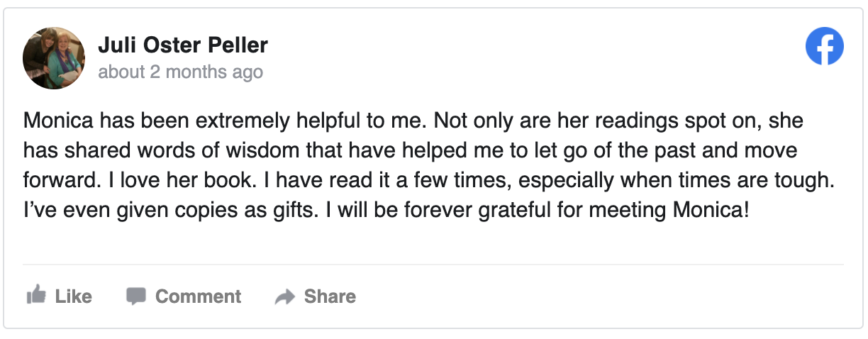Click the thumbs-up Like icon
The height and width of the screenshot is (339, 868).
pyautogui.click(x=35, y=295)
